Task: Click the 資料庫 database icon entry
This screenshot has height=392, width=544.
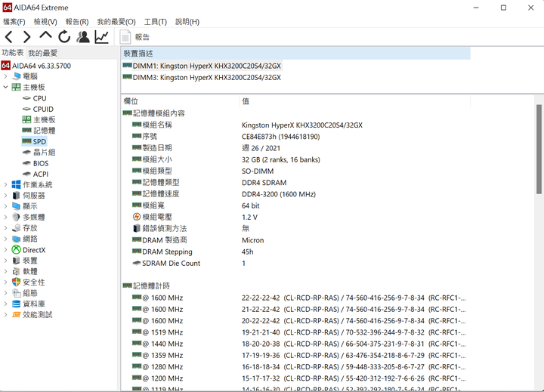Action: pyautogui.click(x=17, y=304)
